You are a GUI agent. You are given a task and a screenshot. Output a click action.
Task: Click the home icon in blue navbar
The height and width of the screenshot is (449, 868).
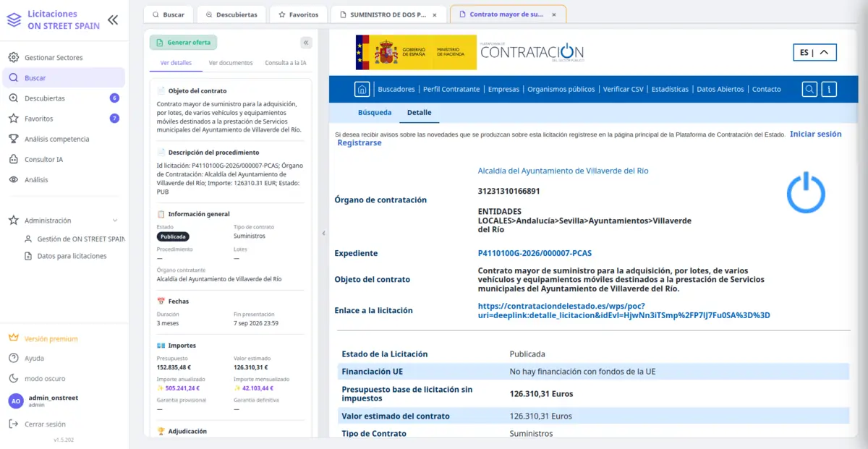(x=362, y=89)
